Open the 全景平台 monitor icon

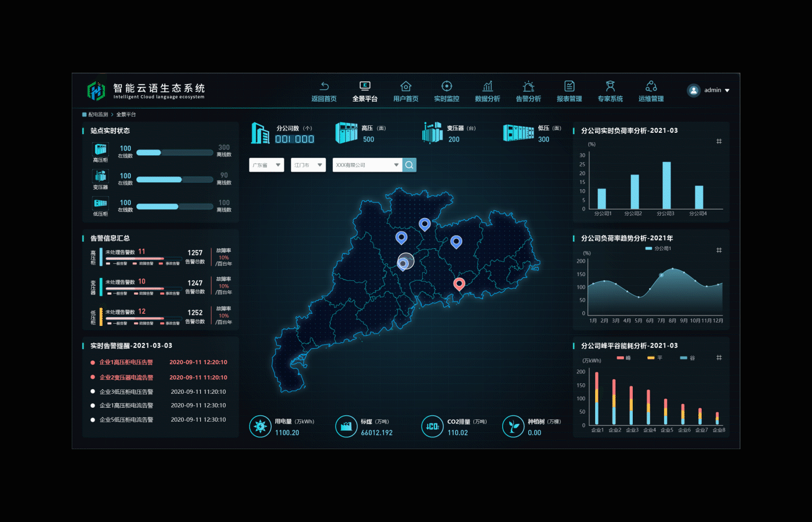coord(365,86)
